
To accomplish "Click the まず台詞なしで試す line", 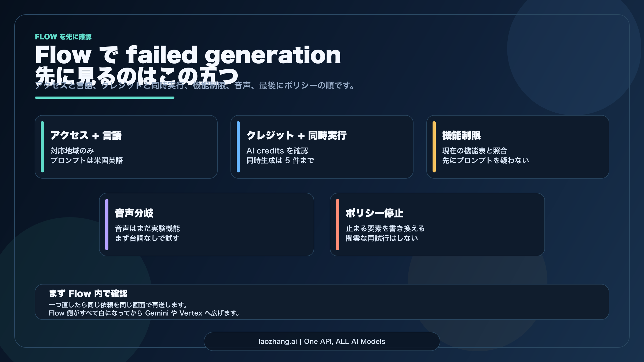I will point(147,238).
